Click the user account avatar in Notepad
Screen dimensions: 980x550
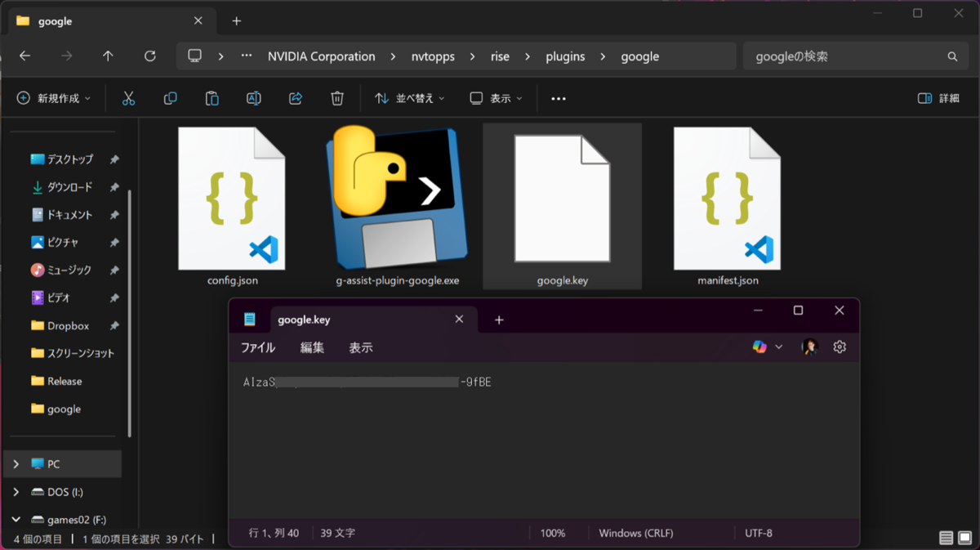click(809, 347)
